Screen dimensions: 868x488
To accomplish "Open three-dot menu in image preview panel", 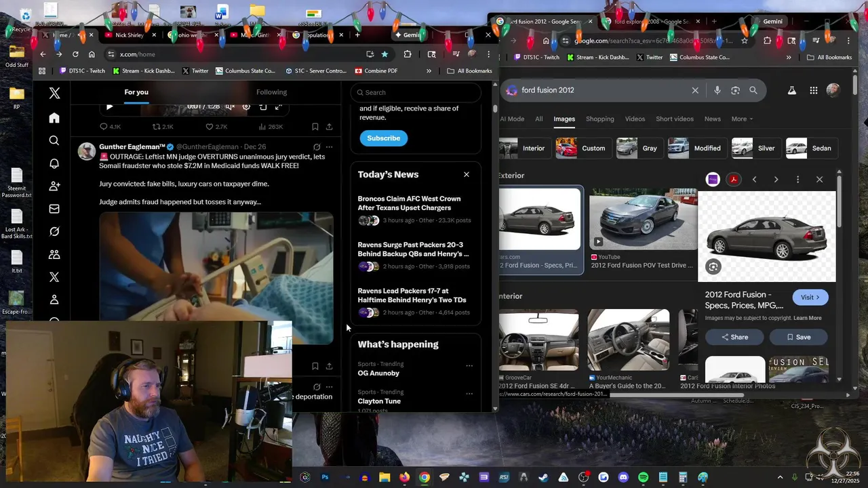I will pyautogui.click(x=797, y=180).
